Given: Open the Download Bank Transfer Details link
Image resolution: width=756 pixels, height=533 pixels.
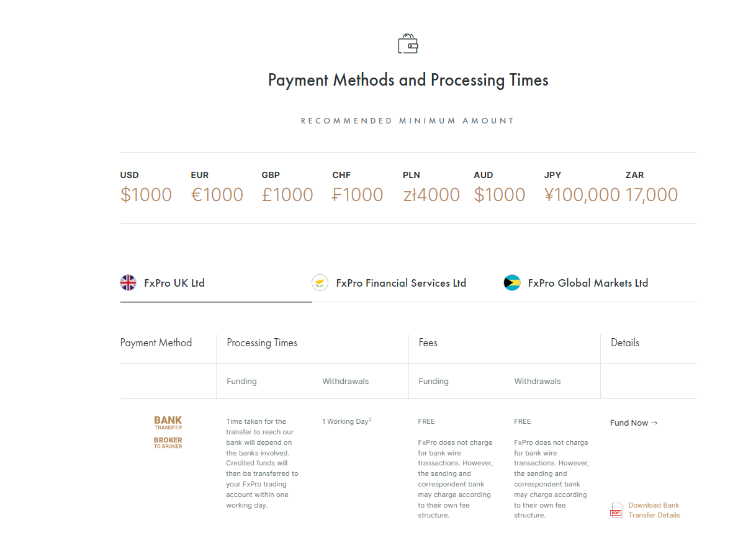Looking at the screenshot, I should (x=654, y=510).
